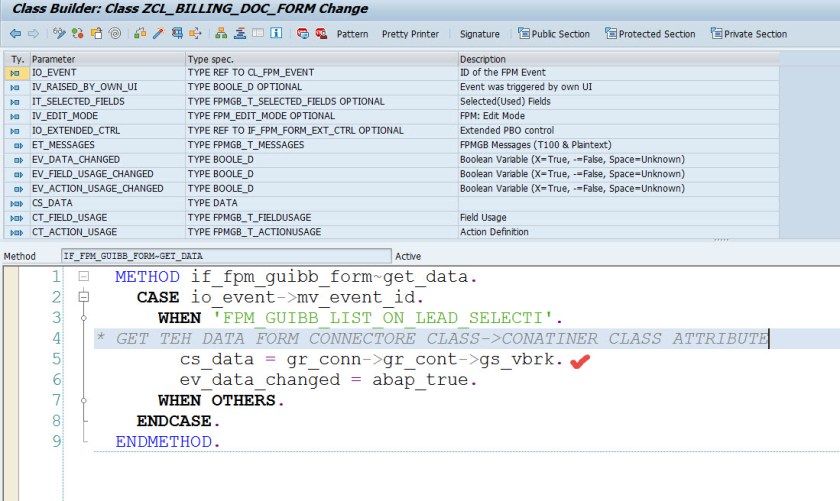Switch Active/Inactive version icon
The height and width of the screenshot is (501, 840).
click(78, 34)
